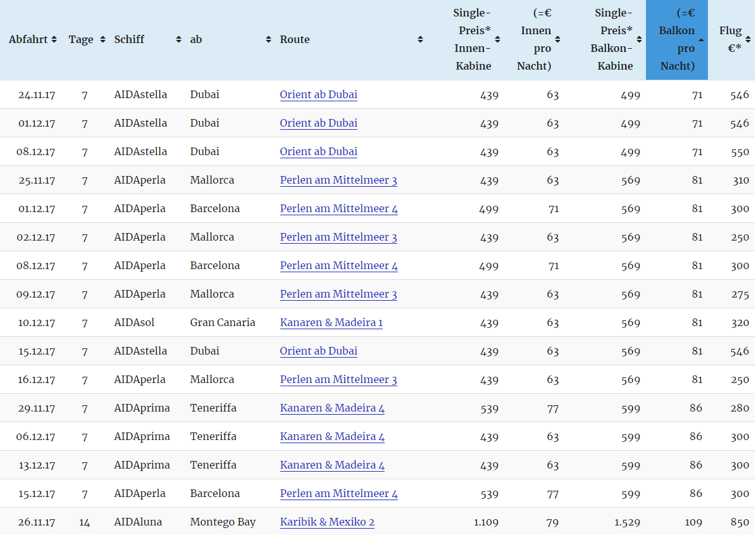Screen dimensions: 756x535
Task: Select the flight price 310
Action: 741,180
